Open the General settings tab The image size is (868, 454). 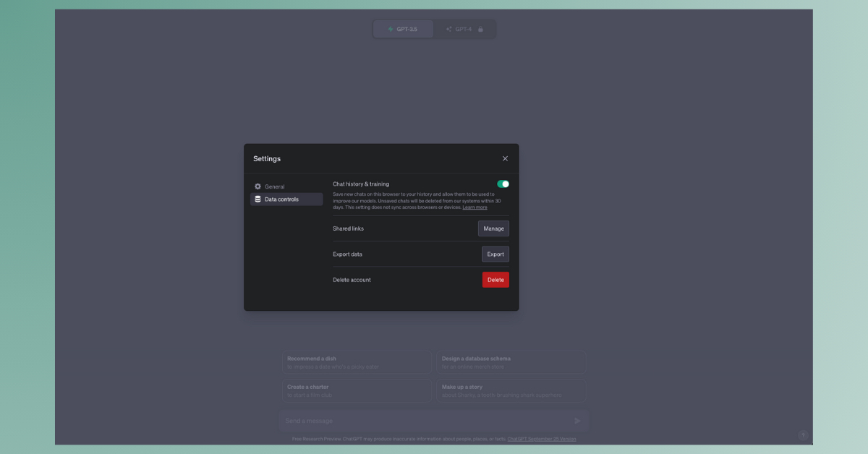[275, 187]
